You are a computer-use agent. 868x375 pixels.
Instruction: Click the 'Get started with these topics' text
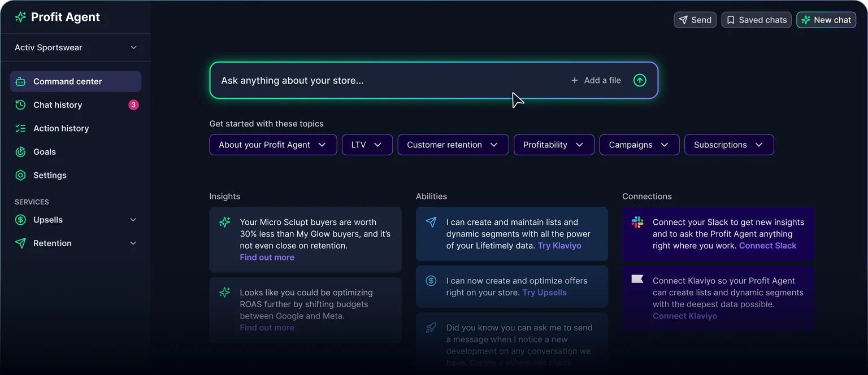click(267, 124)
